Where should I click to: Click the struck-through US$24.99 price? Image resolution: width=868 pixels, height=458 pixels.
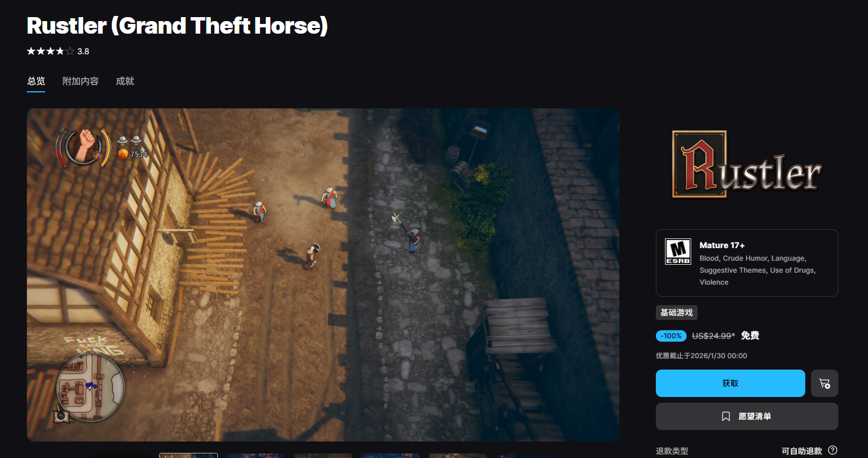coord(713,336)
